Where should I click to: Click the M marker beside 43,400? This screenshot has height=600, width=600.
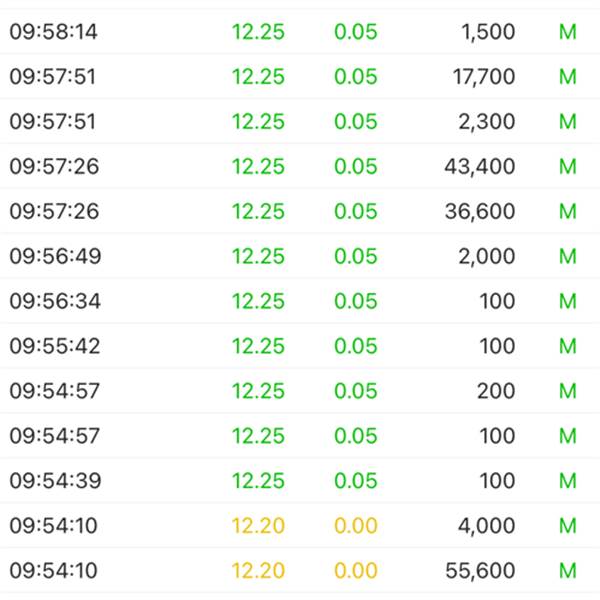[568, 167]
